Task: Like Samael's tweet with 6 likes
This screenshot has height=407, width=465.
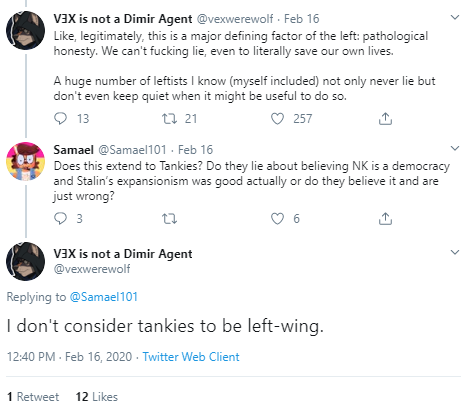Action: pos(277,219)
